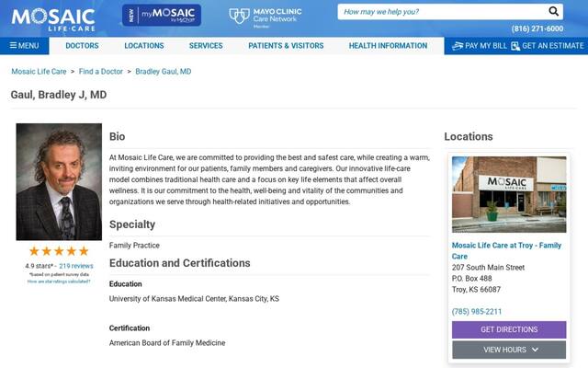Click the 'Gaul, Bradley J, MD' heading
This screenshot has height=368, width=588.
59,95
